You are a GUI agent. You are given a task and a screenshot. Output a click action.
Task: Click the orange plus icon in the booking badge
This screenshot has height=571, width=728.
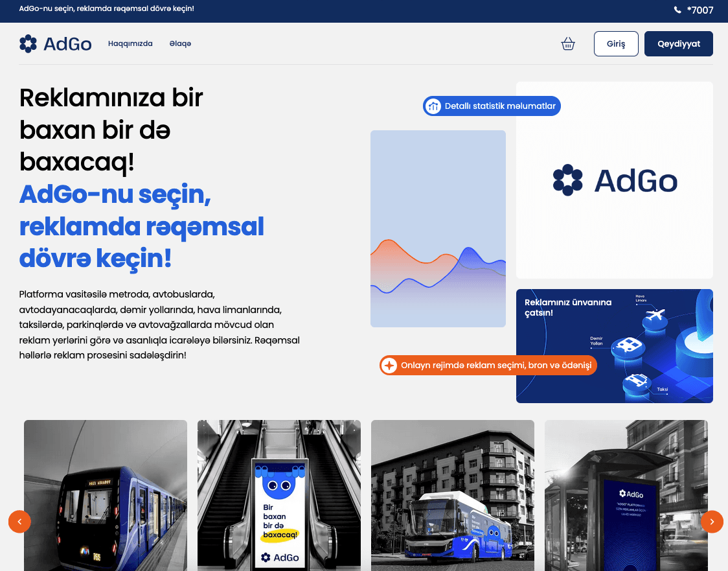pos(389,365)
